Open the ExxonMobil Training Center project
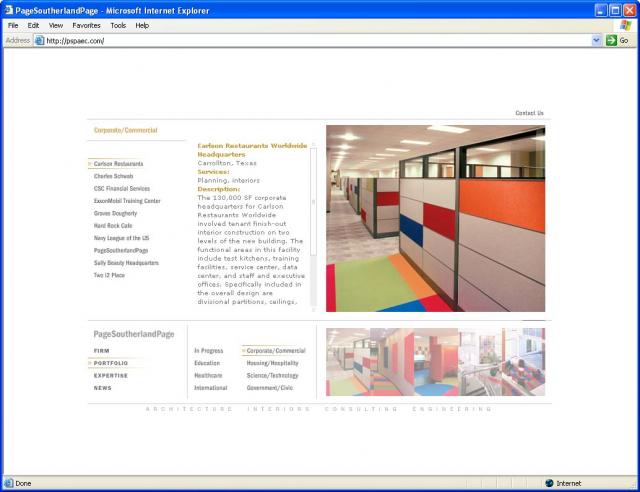Image resolution: width=640 pixels, height=492 pixels. (127, 201)
